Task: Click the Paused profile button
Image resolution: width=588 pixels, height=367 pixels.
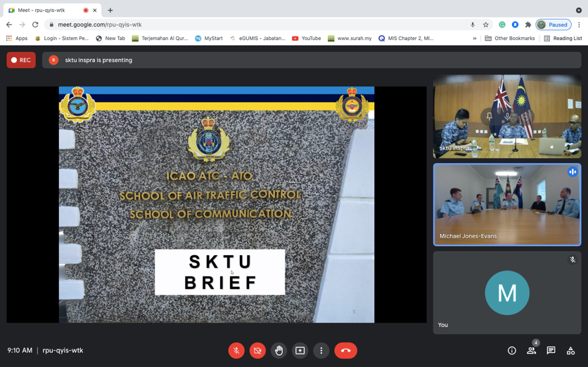Action: [554, 25]
